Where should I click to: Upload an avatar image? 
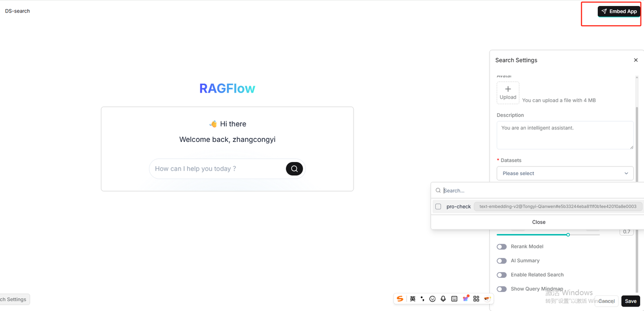(x=508, y=93)
